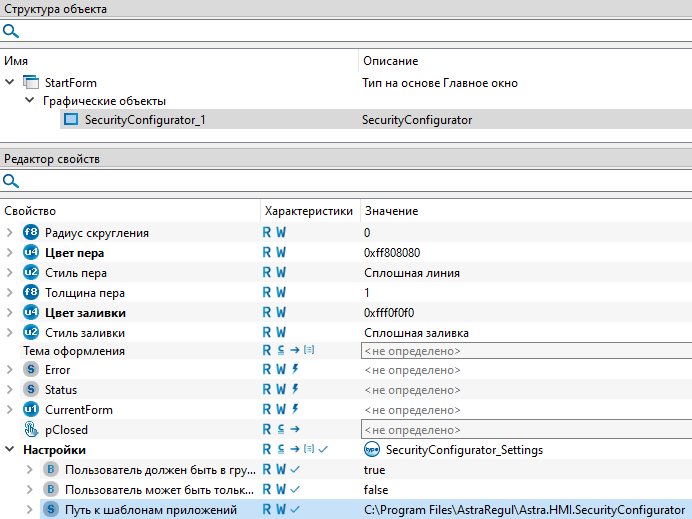Image resolution: width=692 pixels, height=519 pixels.
Task: Collapse the Настройки property group
Action: click(x=10, y=450)
